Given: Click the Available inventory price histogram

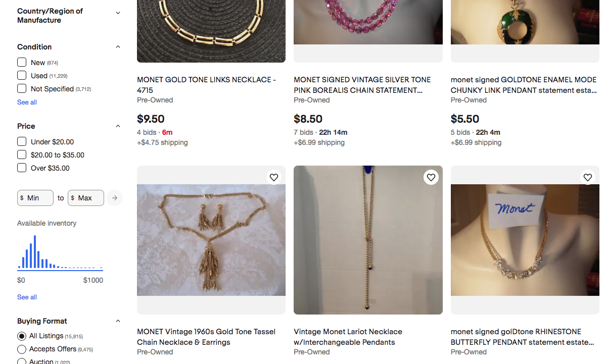Looking at the screenshot, I should pyautogui.click(x=60, y=252).
